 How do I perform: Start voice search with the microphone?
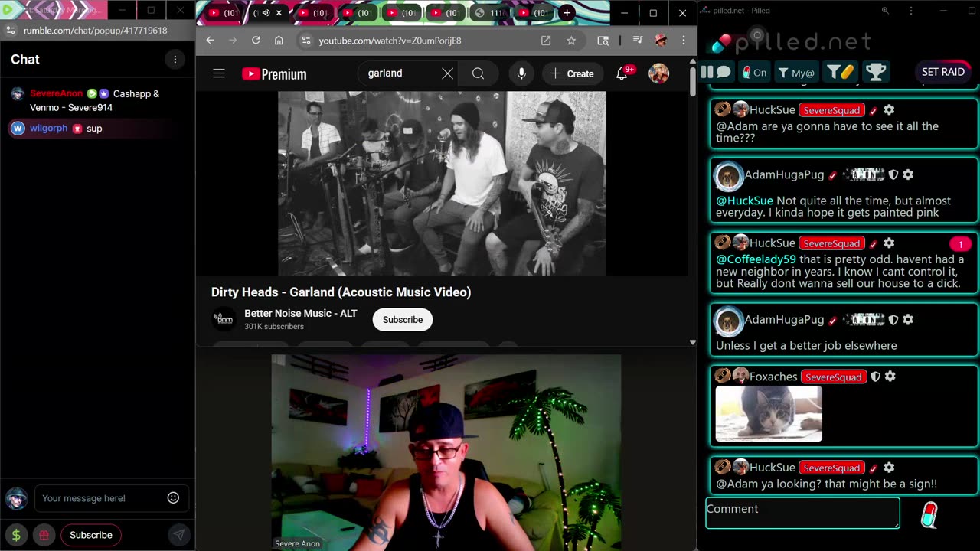[521, 73]
